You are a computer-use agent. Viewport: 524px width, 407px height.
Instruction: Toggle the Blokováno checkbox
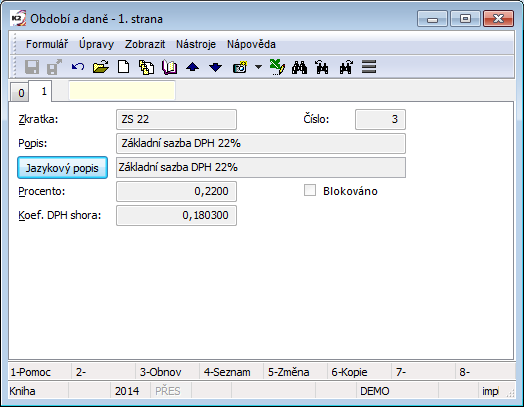tap(310, 190)
